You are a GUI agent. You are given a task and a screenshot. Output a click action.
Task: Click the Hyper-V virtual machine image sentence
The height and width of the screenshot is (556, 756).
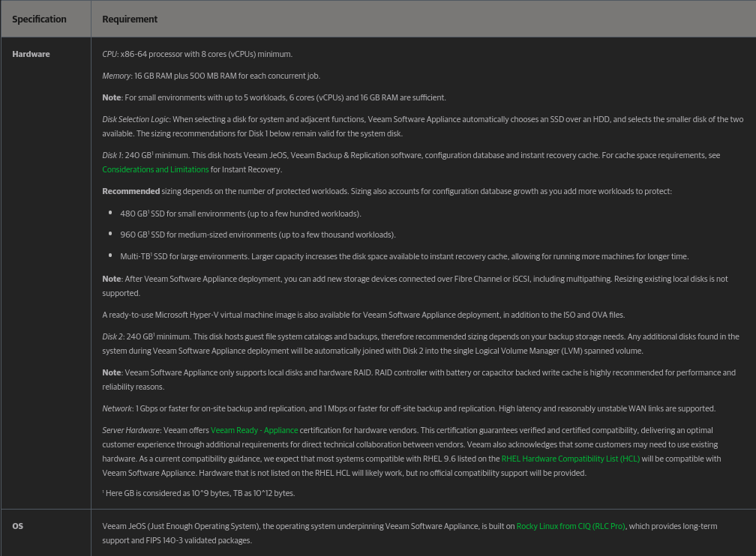[364, 315]
